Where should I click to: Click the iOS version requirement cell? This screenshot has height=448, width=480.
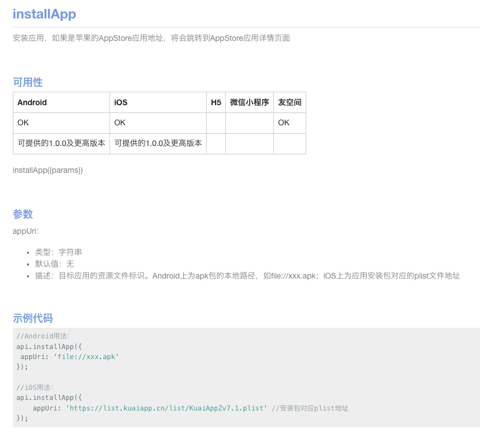pyautogui.click(x=158, y=143)
